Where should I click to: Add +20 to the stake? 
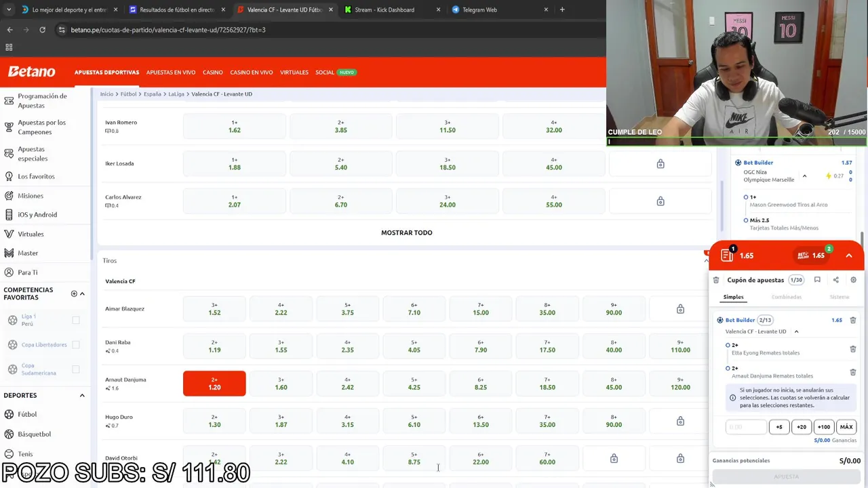coord(802,427)
